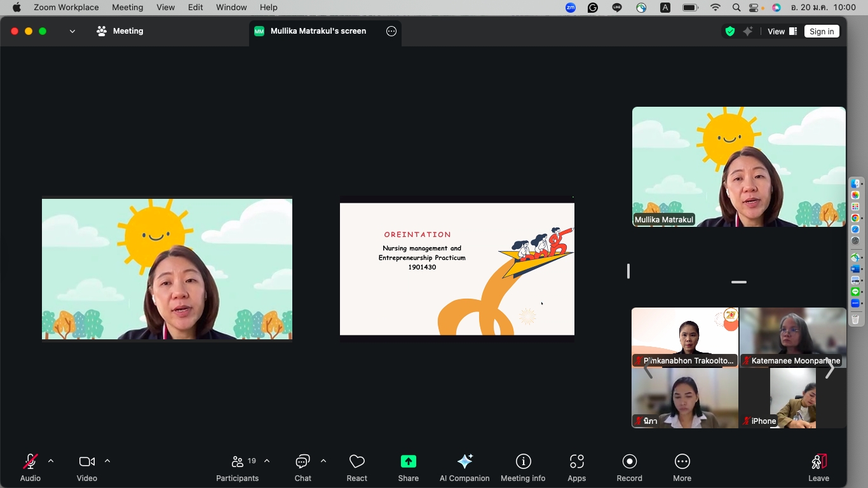868x488 pixels.
Task: Open the Meeting info panel
Action: (x=523, y=468)
